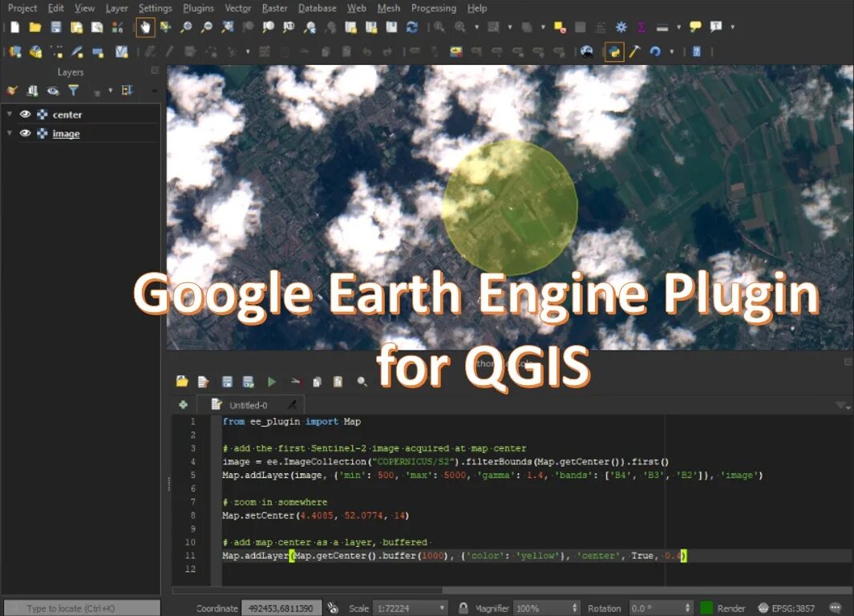Click the editor Cut scissors icon
Screen dimensions: 854x616
[295, 382]
